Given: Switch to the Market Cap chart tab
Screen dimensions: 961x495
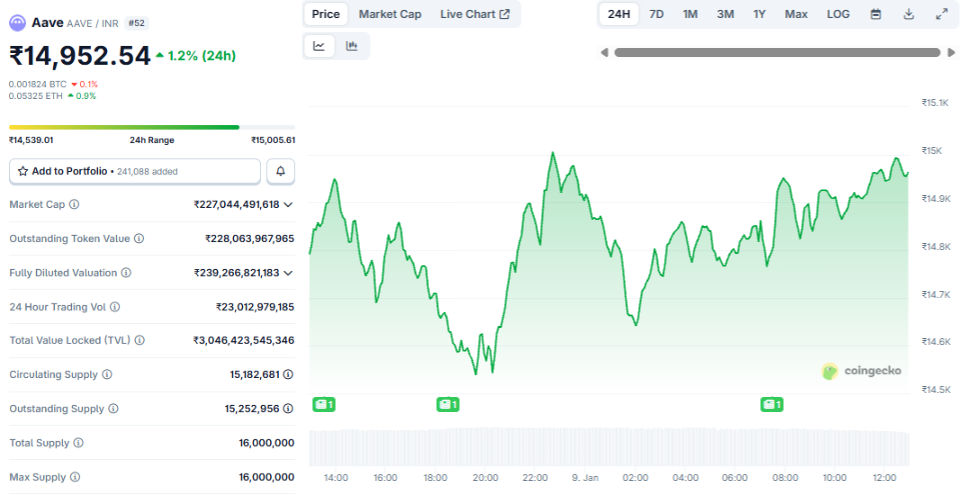Looking at the screenshot, I should (x=390, y=14).
